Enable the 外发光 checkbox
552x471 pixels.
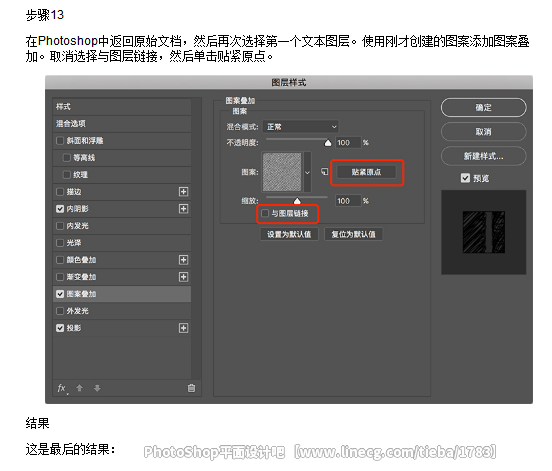(x=60, y=311)
